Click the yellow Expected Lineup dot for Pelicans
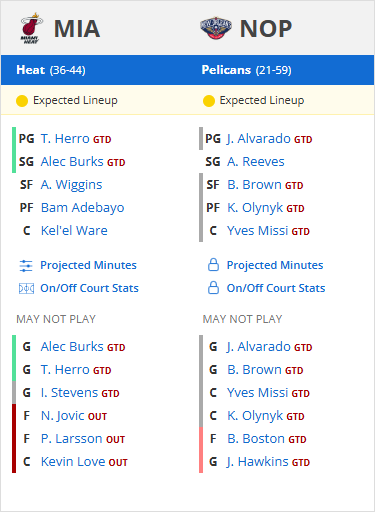The width and height of the screenshot is (375, 512). (209, 101)
